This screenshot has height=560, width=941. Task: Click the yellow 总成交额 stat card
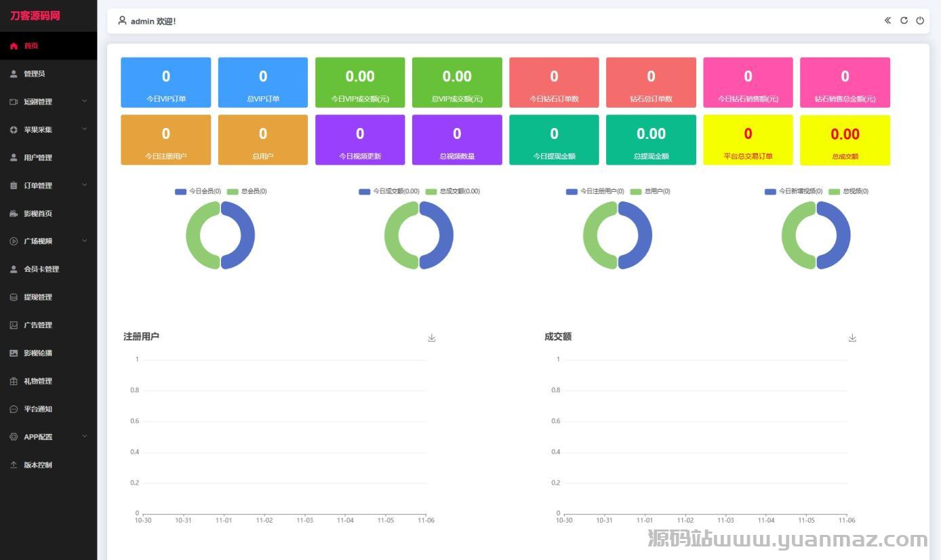[845, 140]
